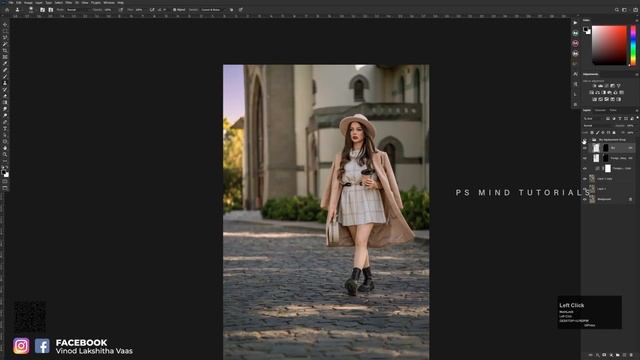Select the Eyedropper tool

pos(5,63)
